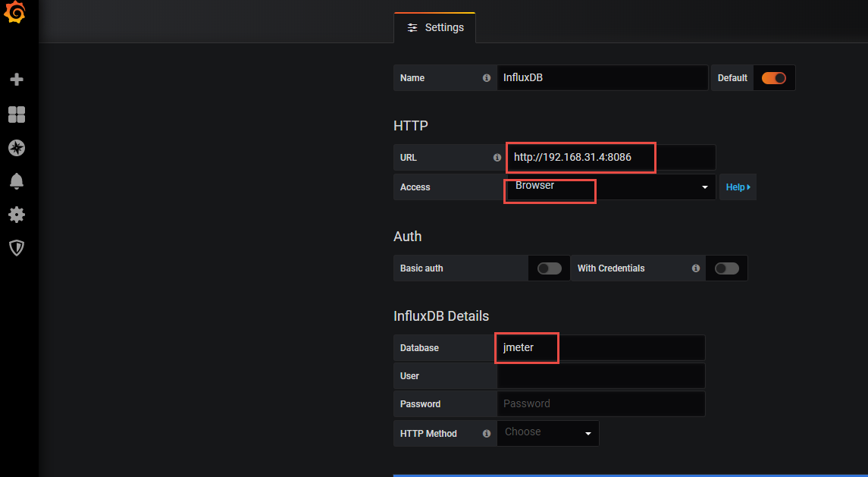Open the Dashboards grid icon
868x477 pixels.
click(17, 115)
